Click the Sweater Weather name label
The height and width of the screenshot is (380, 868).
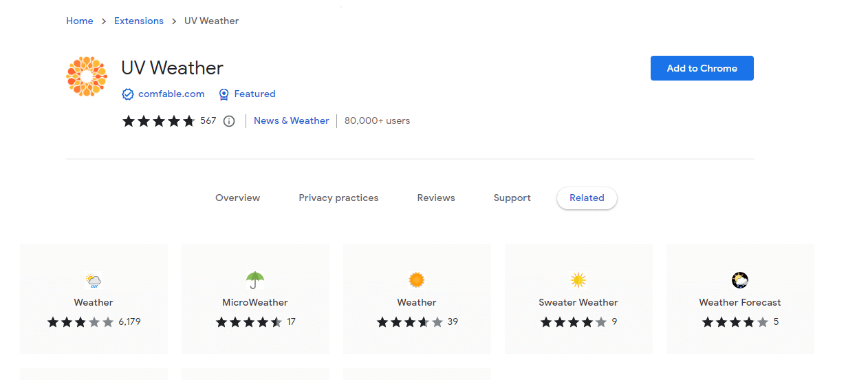578,303
